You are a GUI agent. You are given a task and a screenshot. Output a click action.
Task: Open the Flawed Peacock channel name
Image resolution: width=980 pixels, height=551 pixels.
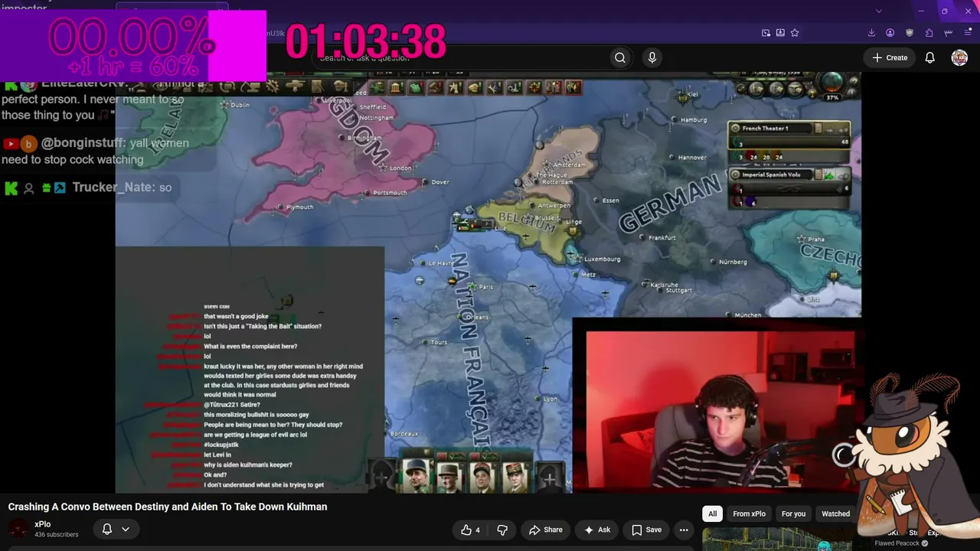click(x=897, y=543)
